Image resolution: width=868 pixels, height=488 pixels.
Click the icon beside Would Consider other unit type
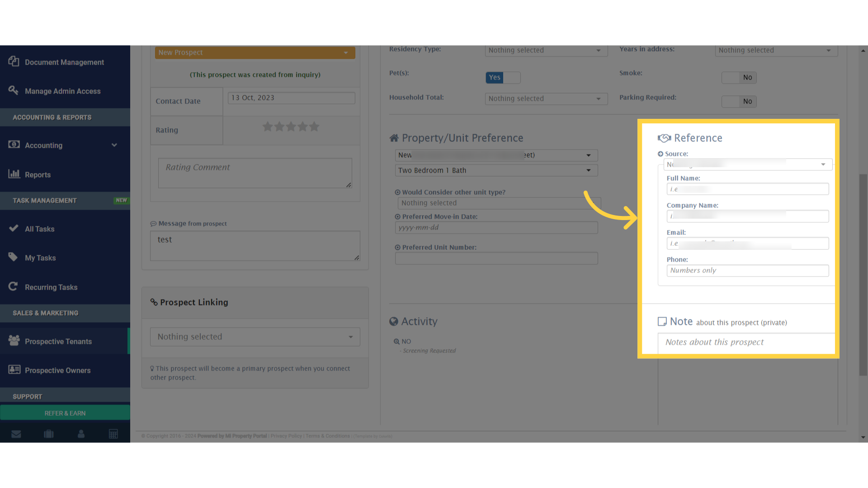pos(397,192)
